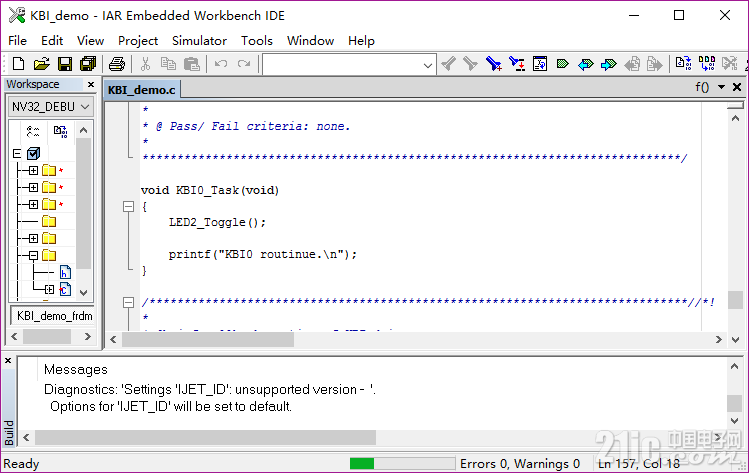Click the Navigate Forward toolbar icon
Image resolution: width=749 pixels, height=473 pixels.
655,64
